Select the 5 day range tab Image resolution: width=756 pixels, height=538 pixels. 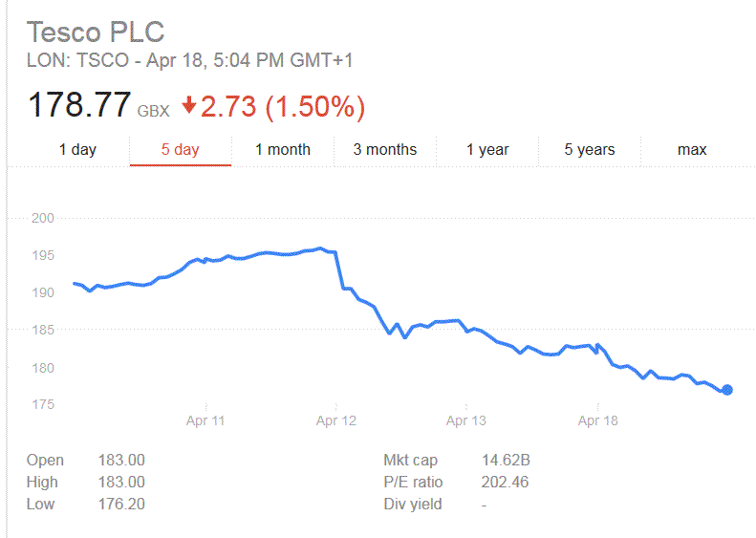pyautogui.click(x=180, y=149)
